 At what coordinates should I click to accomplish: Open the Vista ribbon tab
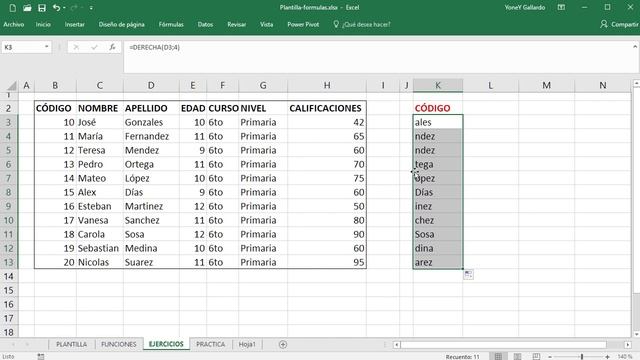point(266,24)
